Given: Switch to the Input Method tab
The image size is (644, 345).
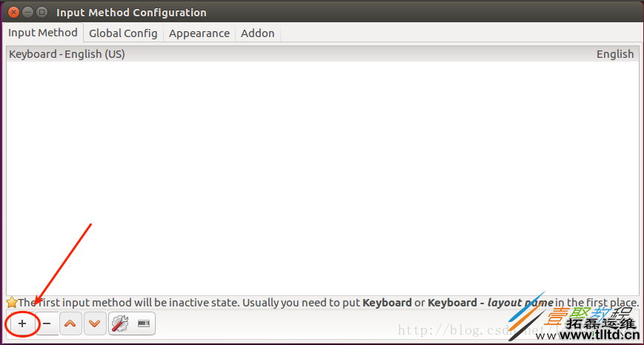Looking at the screenshot, I should (x=42, y=33).
